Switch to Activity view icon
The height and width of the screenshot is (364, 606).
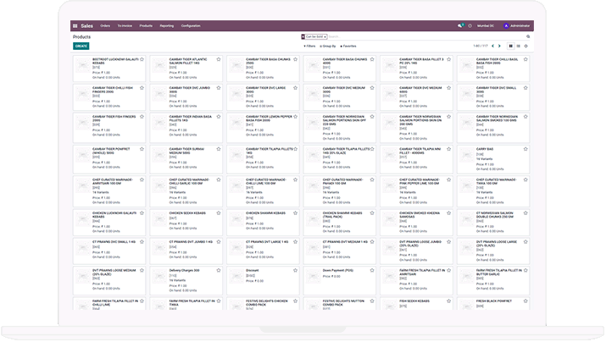pos(526,46)
